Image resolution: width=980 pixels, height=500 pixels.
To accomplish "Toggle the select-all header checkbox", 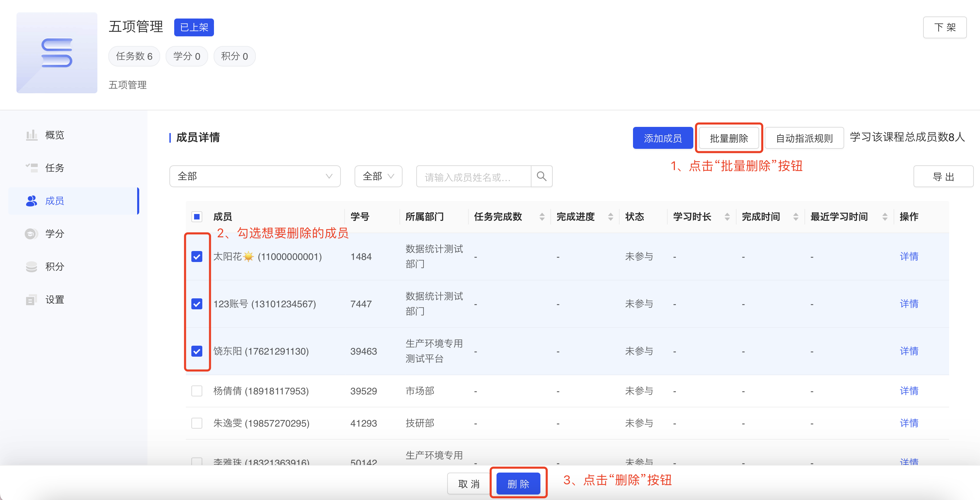I will pyautogui.click(x=197, y=217).
